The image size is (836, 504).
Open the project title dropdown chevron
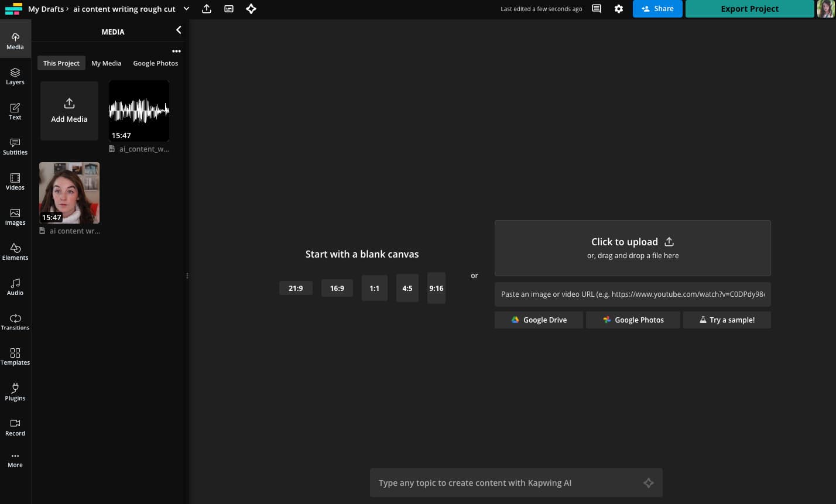pyautogui.click(x=186, y=9)
